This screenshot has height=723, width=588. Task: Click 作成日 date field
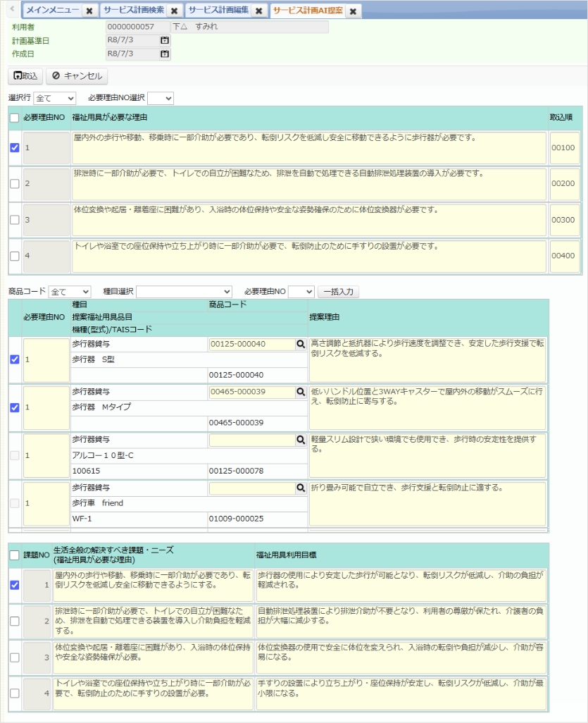(132, 54)
